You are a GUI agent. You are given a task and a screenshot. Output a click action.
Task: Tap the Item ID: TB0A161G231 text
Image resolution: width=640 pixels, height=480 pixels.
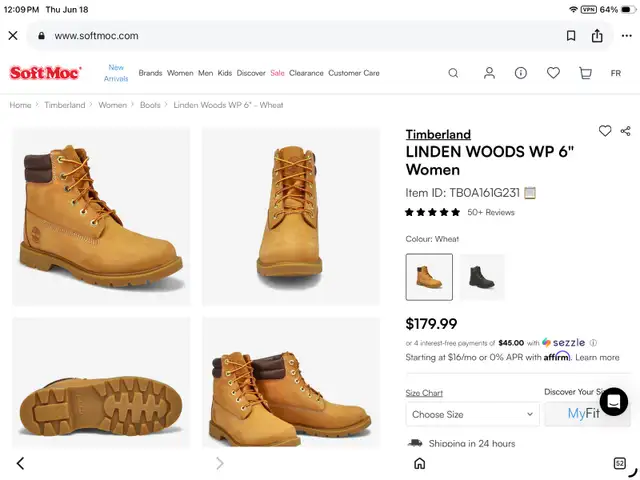pos(462,193)
